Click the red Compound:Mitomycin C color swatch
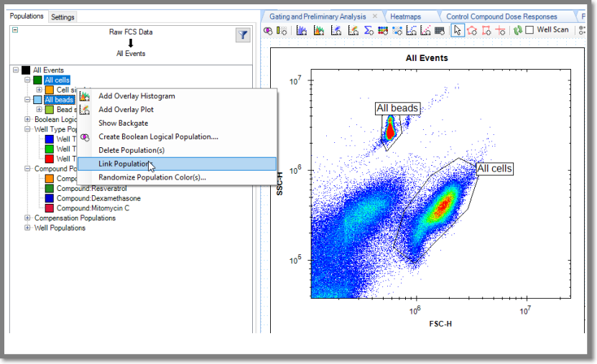Viewport: 597px width, 364px height. [x=49, y=208]
